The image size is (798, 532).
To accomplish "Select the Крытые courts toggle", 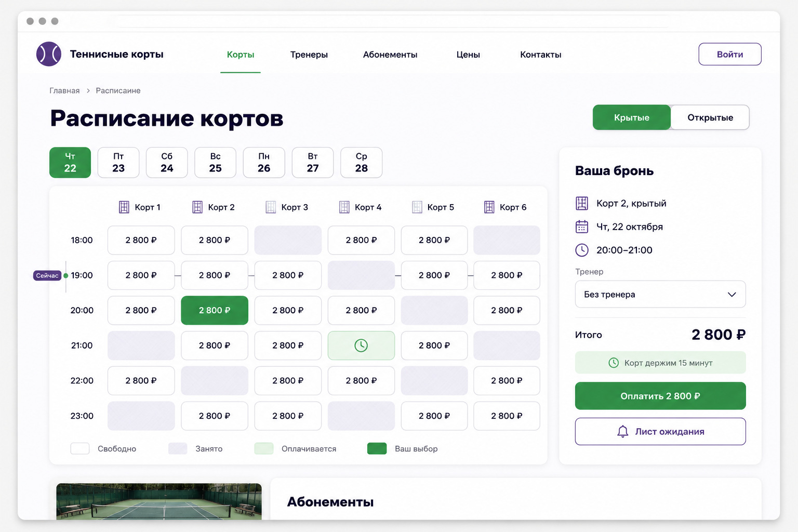I will coord(632,117).
